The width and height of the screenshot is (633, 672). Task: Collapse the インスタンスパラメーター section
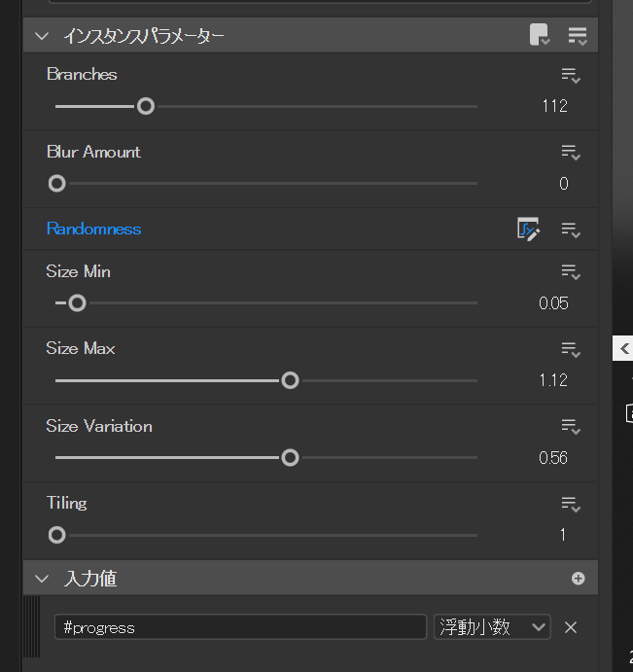click(x=41, y=36)
